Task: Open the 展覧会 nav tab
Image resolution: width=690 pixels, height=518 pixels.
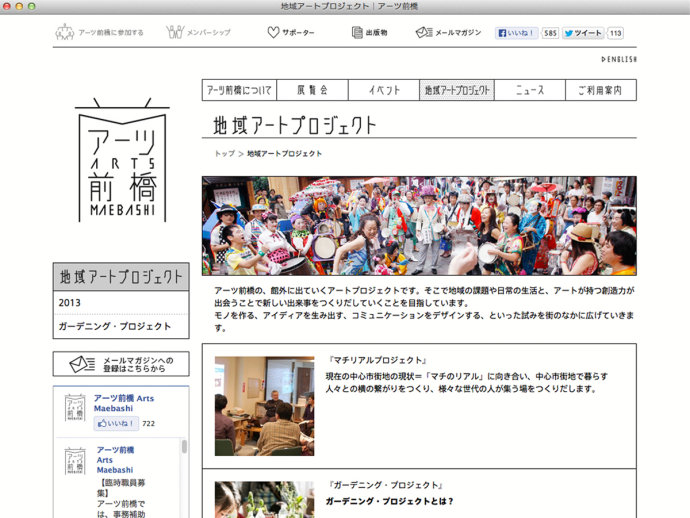Action: [312, 90]
